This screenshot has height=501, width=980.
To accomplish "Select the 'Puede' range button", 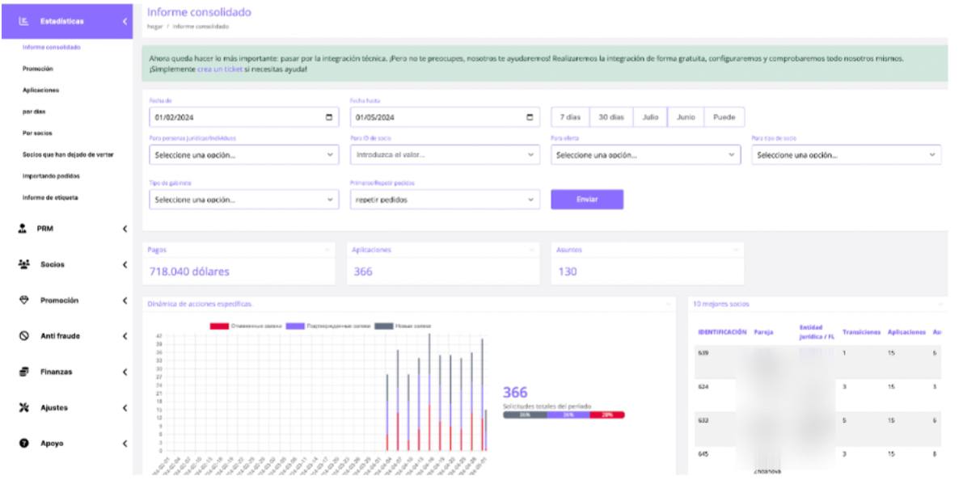I will coord(724,117).
